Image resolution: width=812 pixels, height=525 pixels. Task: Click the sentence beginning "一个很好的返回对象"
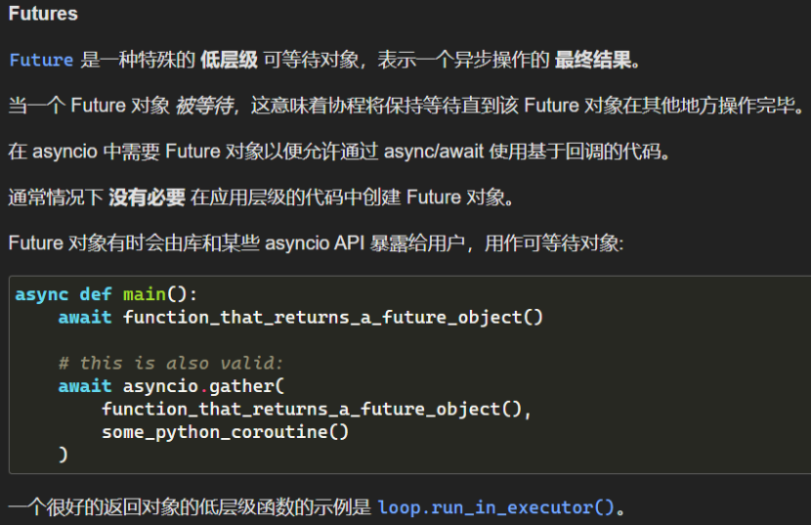(191, 507)
